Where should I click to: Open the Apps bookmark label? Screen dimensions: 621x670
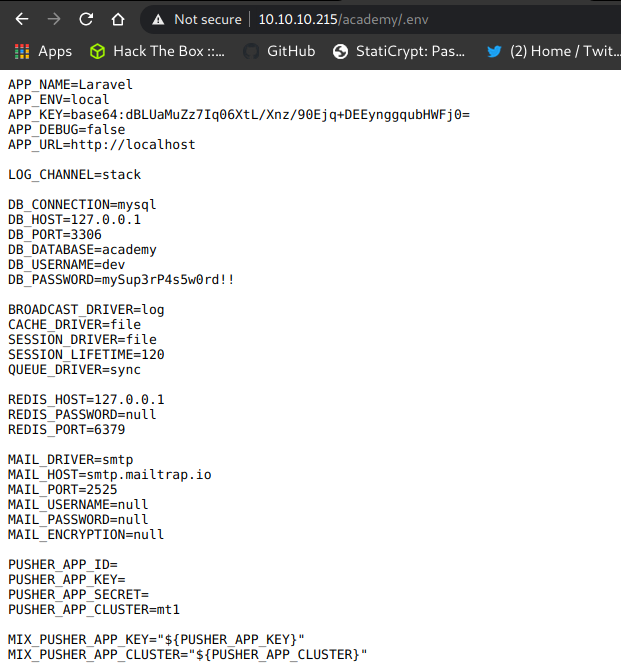tap(55, 52)
